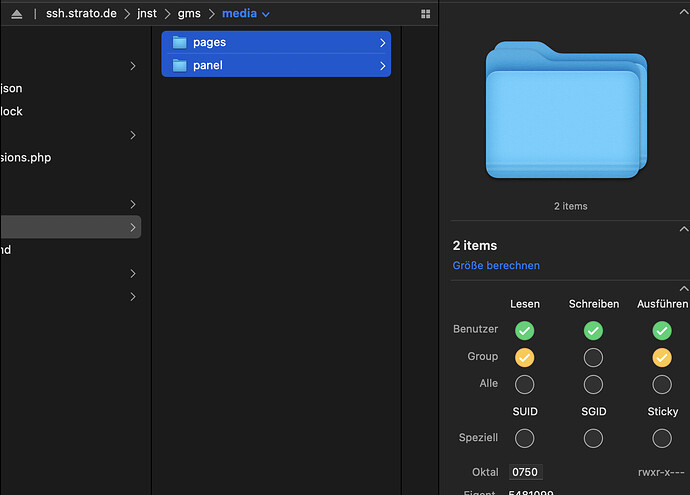Enable the Sticky special bit

click(662, 438)
